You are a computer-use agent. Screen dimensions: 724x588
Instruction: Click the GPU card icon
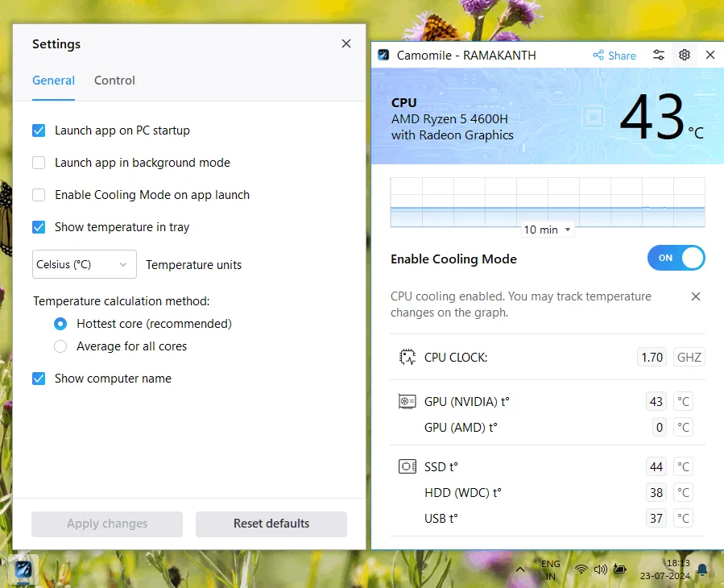coord(408,401)
